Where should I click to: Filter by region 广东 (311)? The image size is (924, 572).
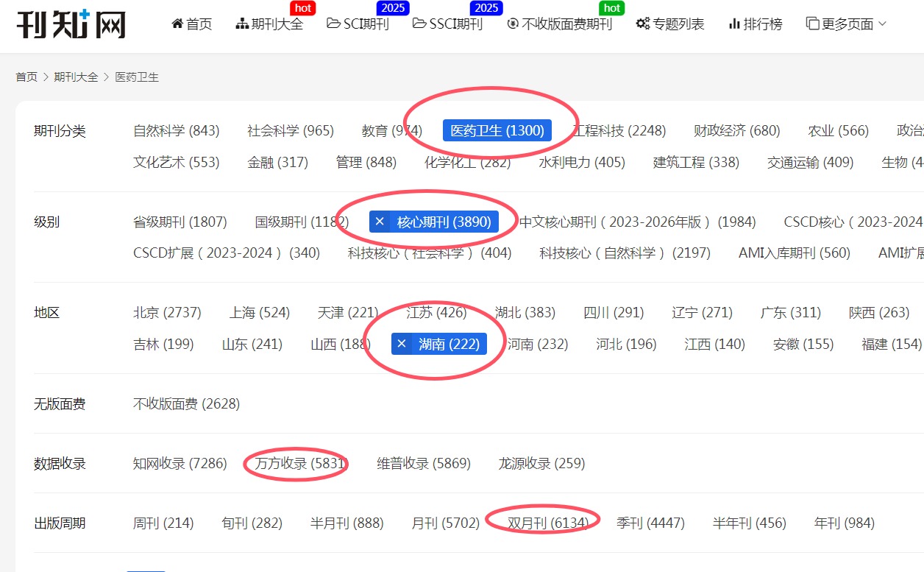coord(791,312)
